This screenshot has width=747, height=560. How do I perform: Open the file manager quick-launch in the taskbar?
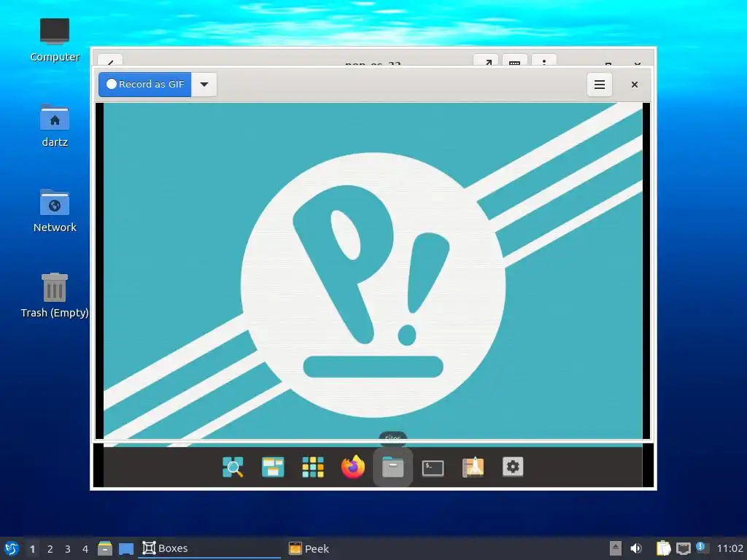tap(105, 548)
